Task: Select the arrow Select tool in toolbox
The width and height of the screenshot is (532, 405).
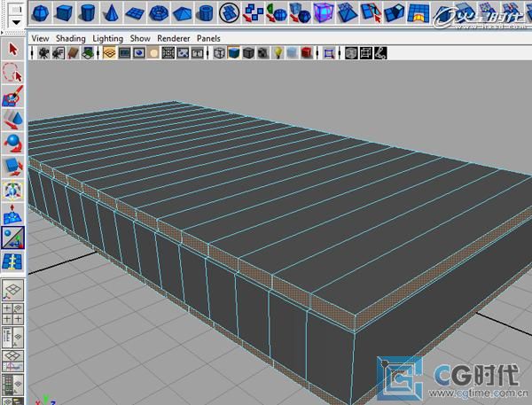Action: pyautogui.click(x=13, y=50)
